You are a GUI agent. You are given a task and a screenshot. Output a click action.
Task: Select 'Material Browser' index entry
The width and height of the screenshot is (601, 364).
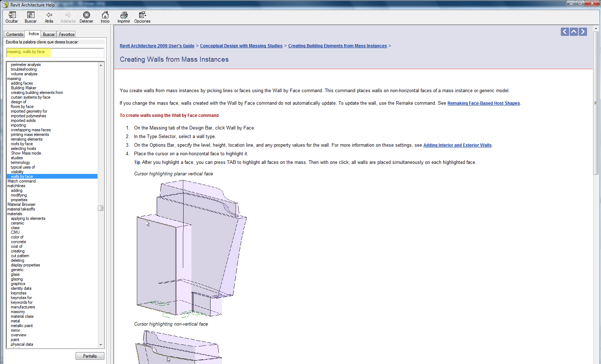click(22, 204)
